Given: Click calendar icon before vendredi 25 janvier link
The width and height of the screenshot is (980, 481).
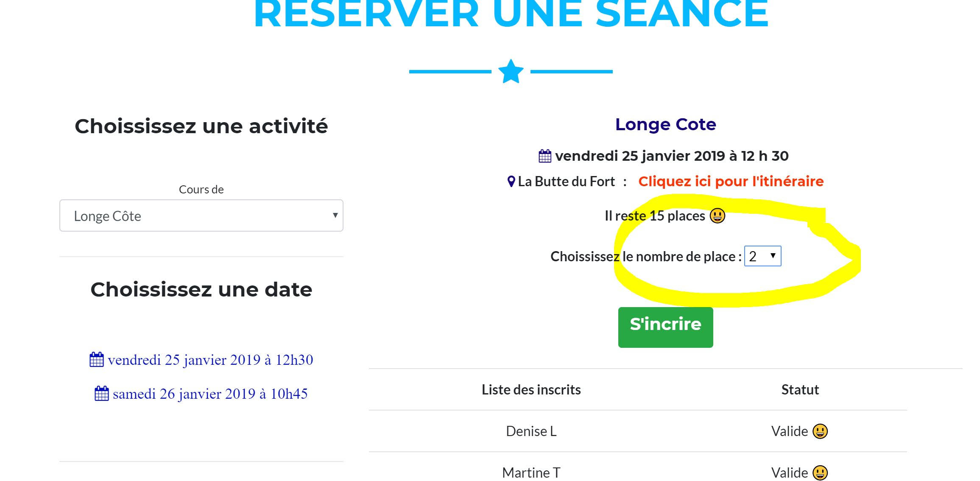Looking at the screenshot, I should (x=97, y=360).
